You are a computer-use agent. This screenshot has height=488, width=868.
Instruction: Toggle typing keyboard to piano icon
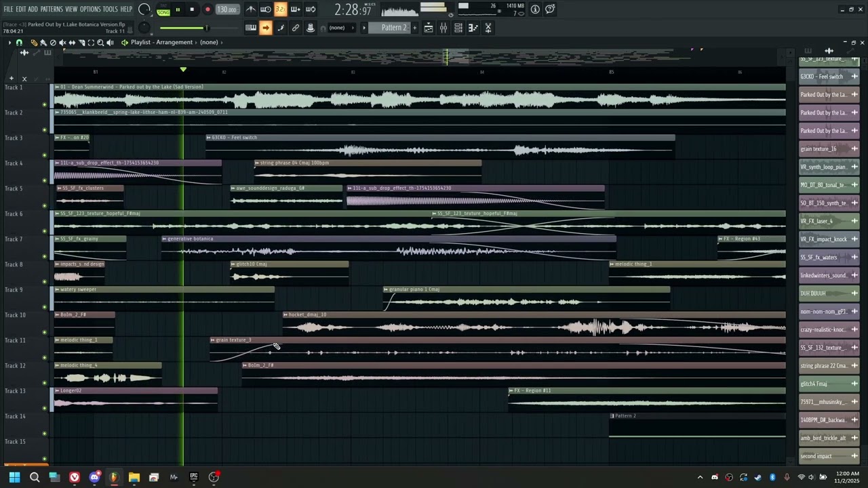click(x=251, y=28)
